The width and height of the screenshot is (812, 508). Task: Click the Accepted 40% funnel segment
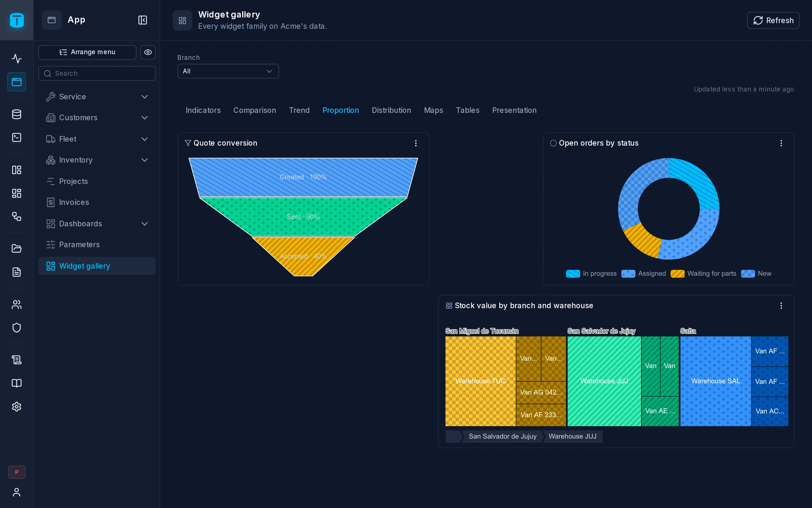(303, 256)
